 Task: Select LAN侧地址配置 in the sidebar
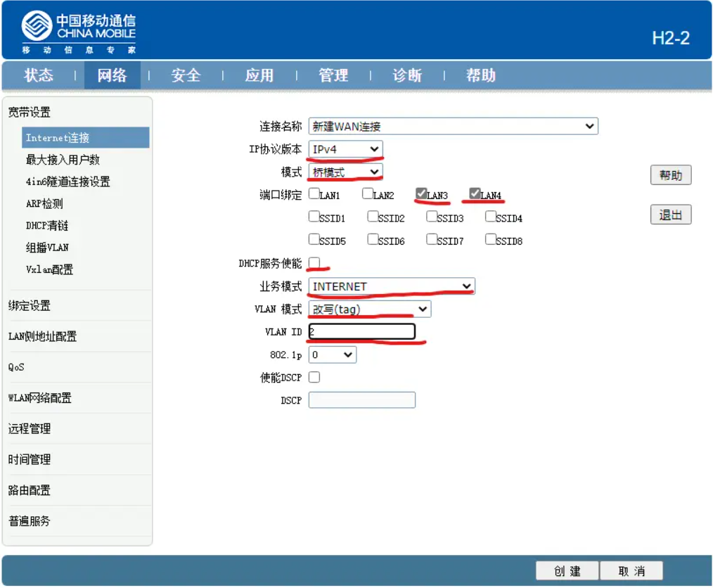click(x=42, y=336)
